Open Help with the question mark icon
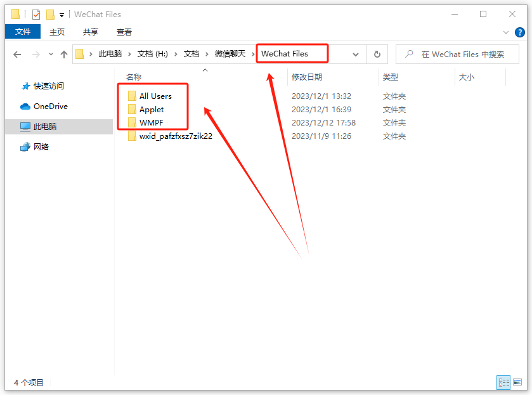The width and height of the screenshot is (532, 395). point(520,32)
